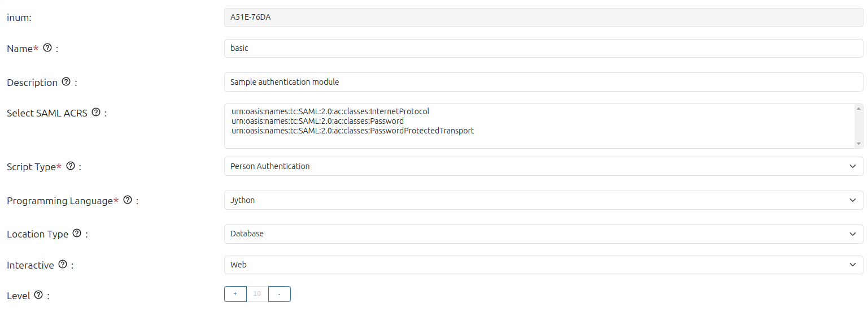Select the classes:Password SAML ACRS option
This screenshot has width=868, height=311.
point(317,121)
